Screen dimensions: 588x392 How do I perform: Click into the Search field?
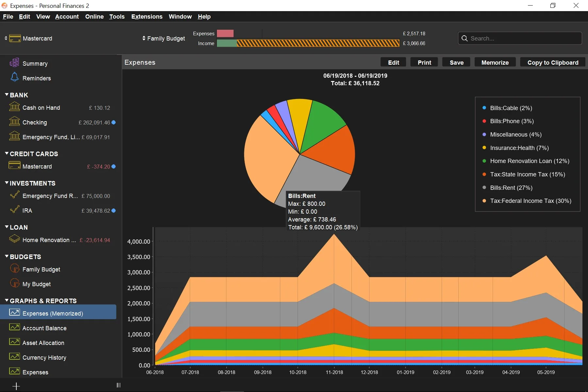(520, 38)
